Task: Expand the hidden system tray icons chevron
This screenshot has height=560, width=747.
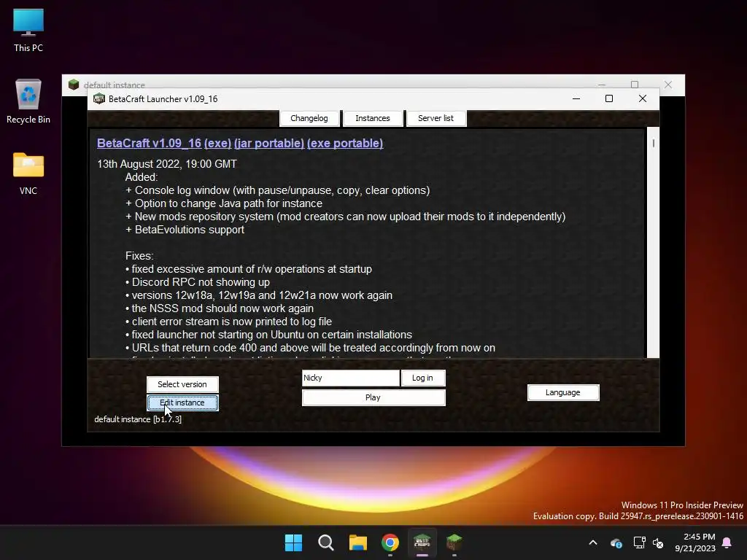Action: (593, 542)
